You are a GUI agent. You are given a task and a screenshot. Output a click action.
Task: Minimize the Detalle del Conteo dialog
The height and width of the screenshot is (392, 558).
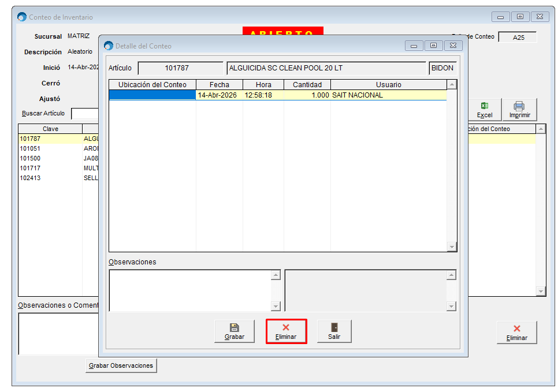(414, 46)
